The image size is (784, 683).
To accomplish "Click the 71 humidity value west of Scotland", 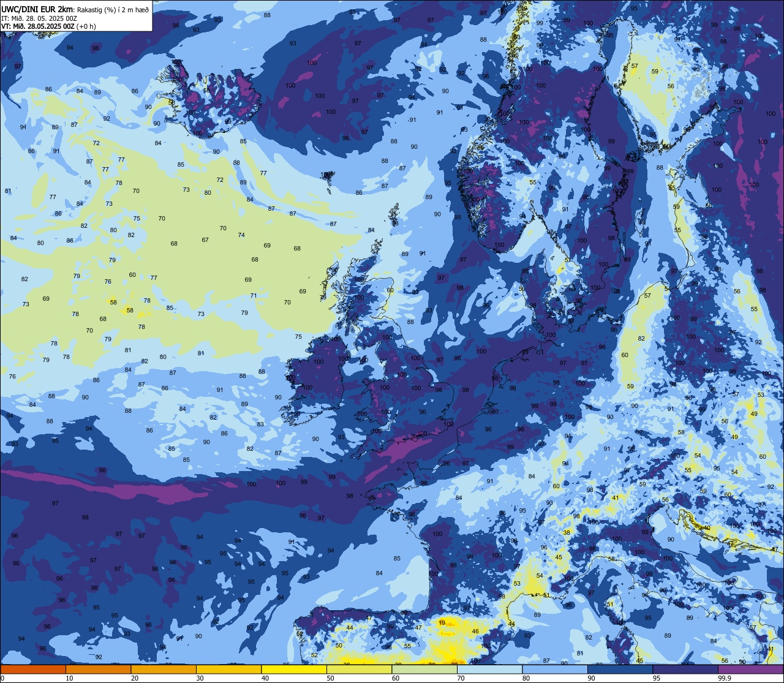I will coord(254,296).
